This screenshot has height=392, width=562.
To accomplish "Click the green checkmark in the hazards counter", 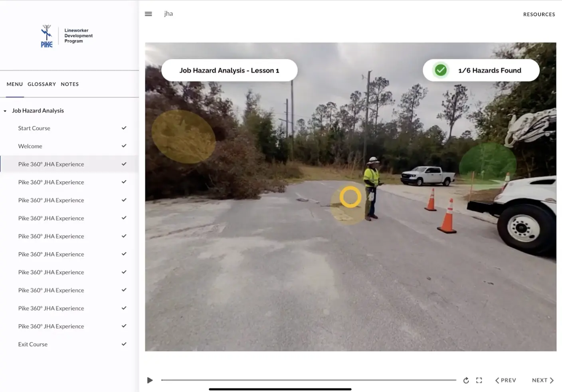I will pos(440,70).
